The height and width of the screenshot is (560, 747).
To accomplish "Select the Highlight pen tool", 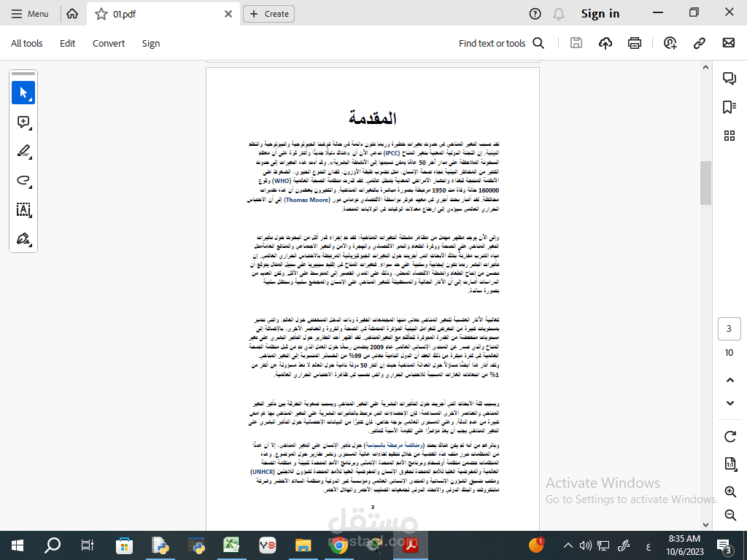I will coord(23,151).
